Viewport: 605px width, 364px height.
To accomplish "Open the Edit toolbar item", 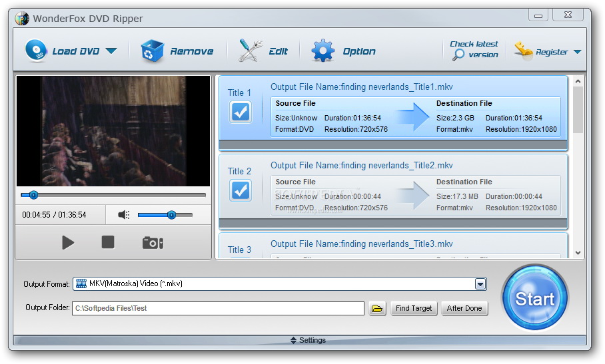I will (279, 51).
